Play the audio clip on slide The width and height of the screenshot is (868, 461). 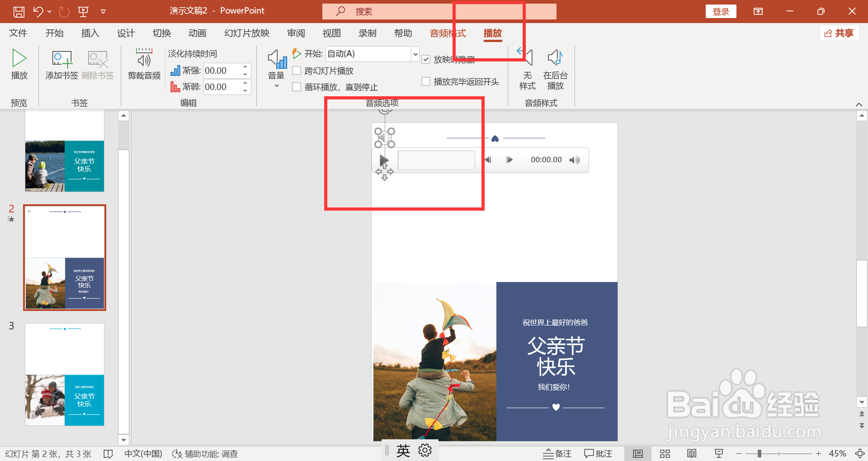[x=384, y=160]
